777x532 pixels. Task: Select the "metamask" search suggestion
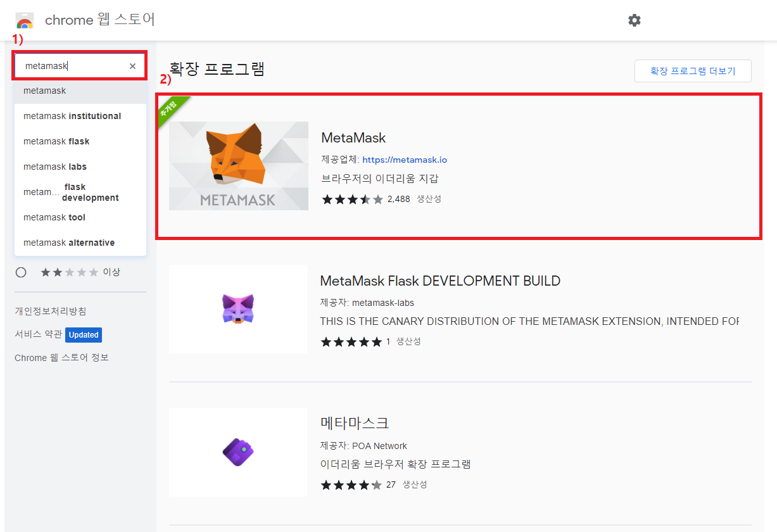(x=80, y=91)
